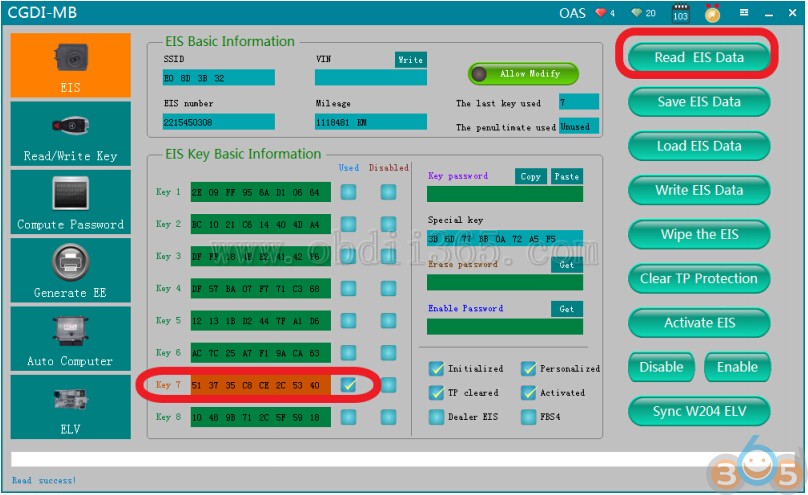Toggle the Allow Modify switch
The width and height of the screenshot is (808, 495).
[523, 74]
